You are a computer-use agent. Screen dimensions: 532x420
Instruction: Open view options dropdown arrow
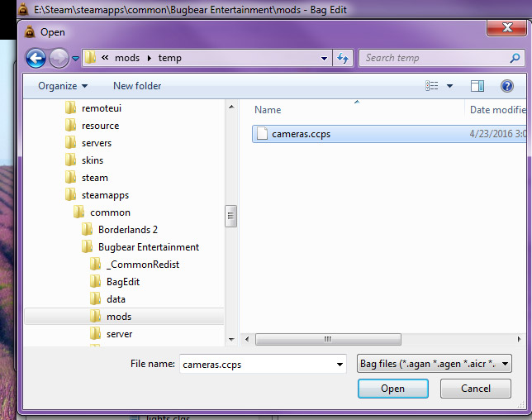coord(449,86)
